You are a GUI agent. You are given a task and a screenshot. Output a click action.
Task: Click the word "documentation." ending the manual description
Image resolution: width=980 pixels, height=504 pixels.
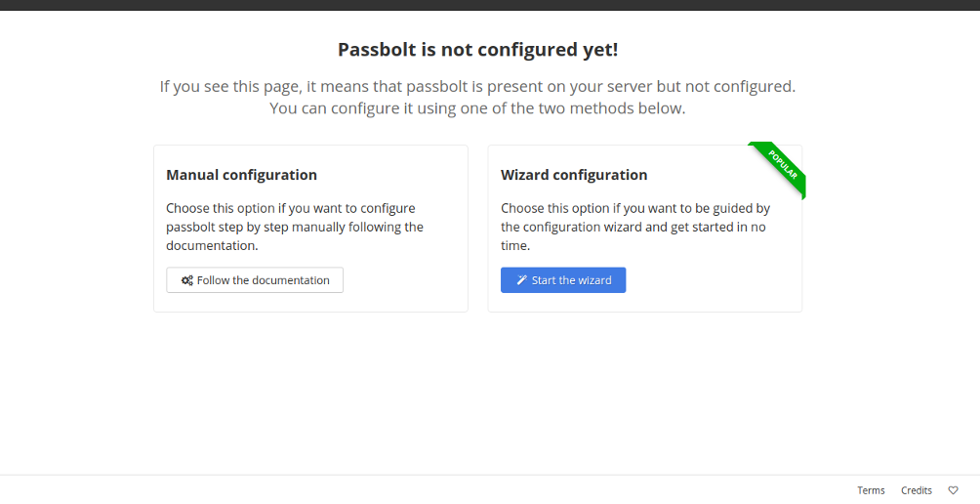coord(212,246)
